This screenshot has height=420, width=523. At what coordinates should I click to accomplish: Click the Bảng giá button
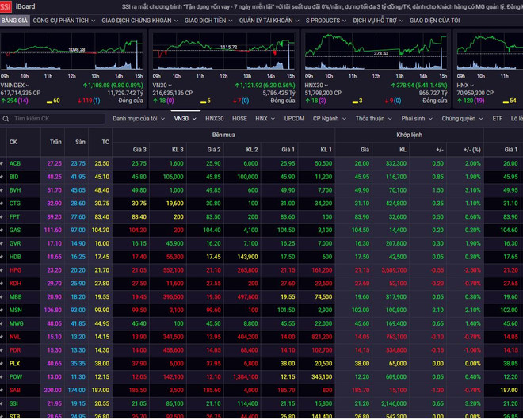[14, 20]
